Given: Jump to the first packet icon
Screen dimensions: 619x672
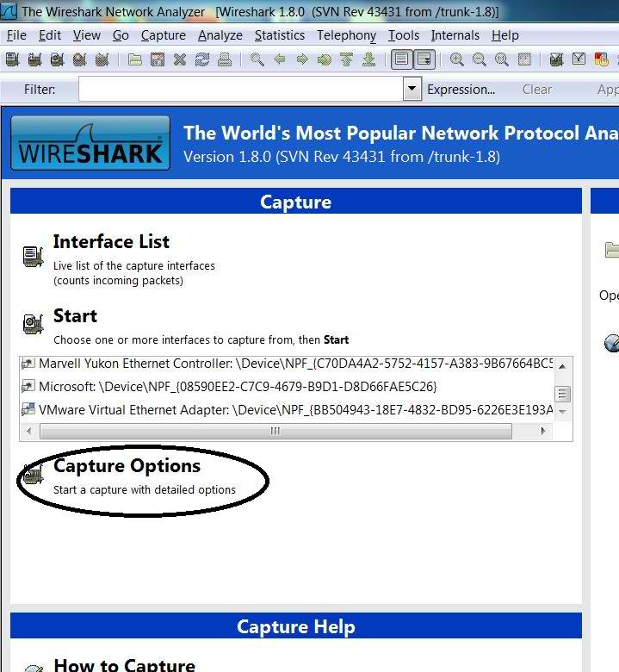Looking at the screenshot, I should click(347, 59).
